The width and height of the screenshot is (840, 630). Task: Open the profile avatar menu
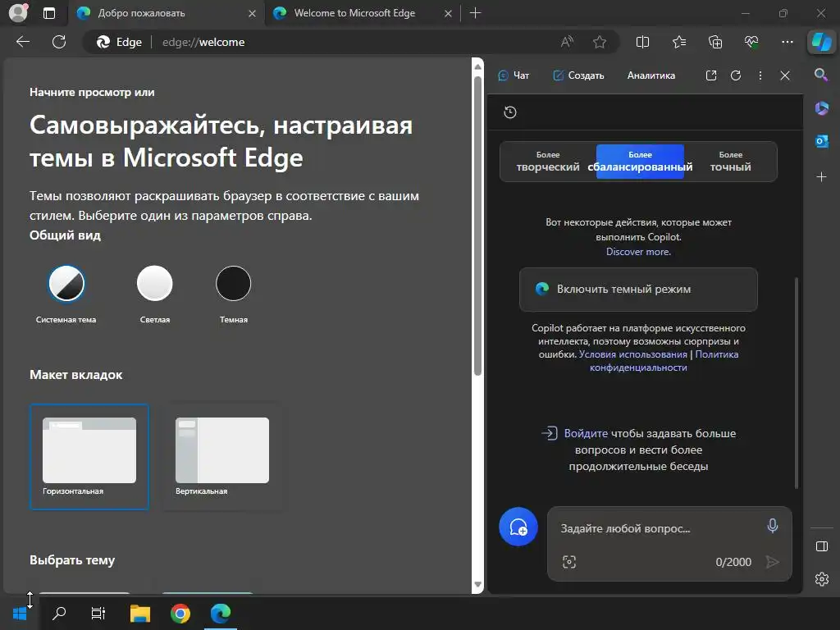[18, 13]
